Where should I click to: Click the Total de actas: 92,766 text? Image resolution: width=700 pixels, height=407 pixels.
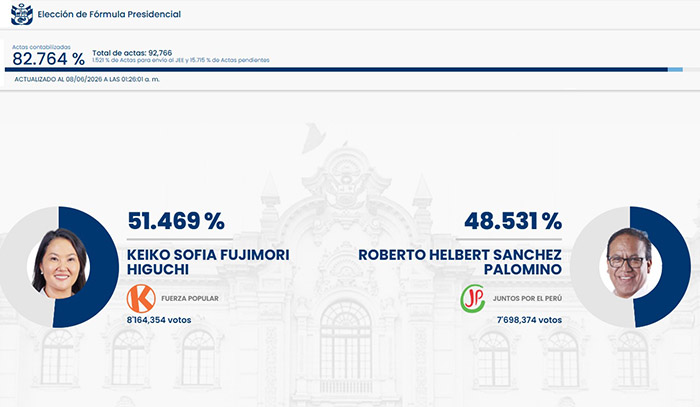[132, 53]
